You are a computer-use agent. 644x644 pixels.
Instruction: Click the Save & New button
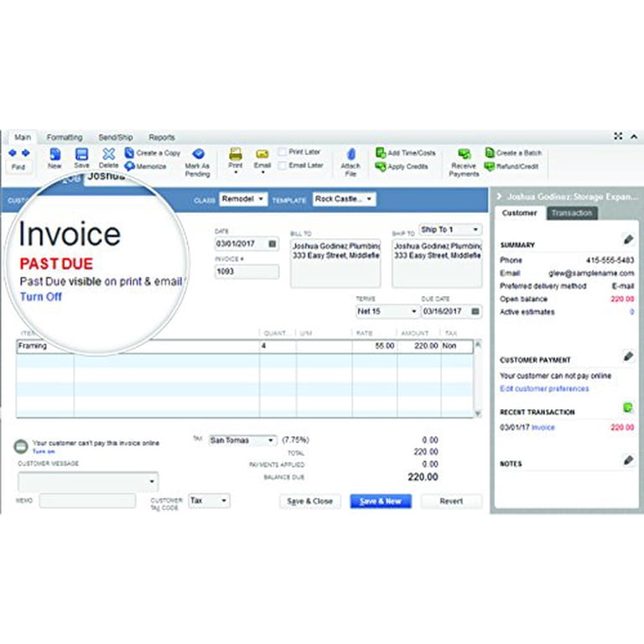point(381,501)
